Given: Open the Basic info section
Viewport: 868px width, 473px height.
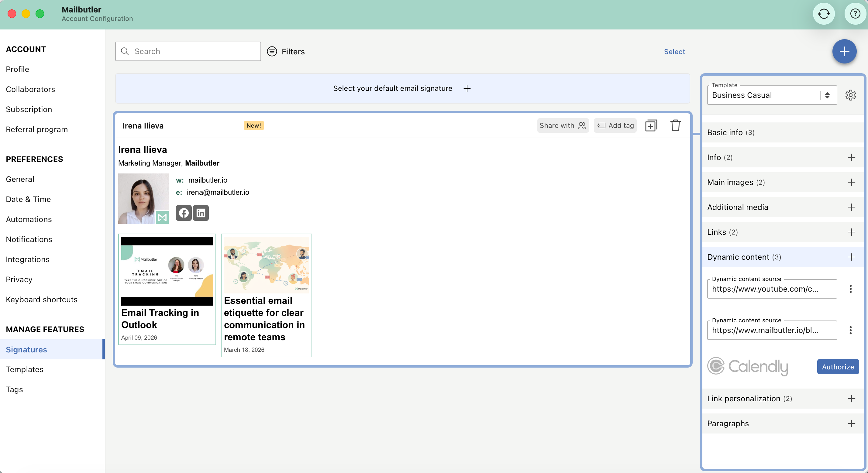Looking at the screenshot, I should coord(783,132).
